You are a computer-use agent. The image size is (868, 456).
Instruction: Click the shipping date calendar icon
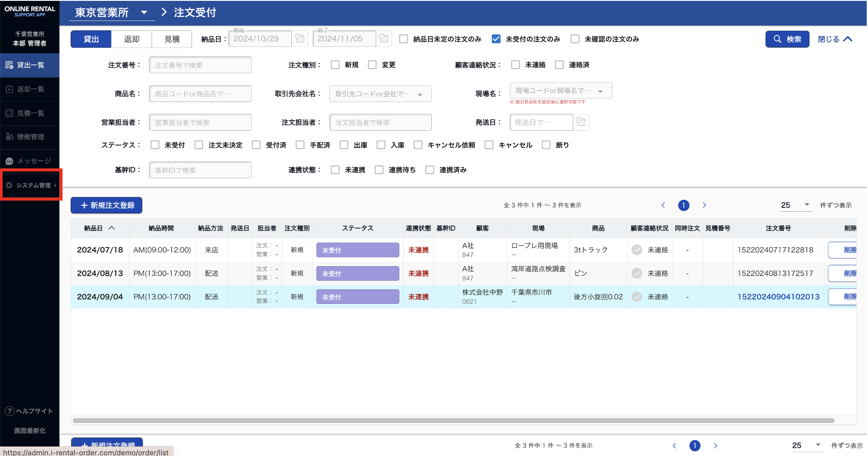click(x=581, y=122)
